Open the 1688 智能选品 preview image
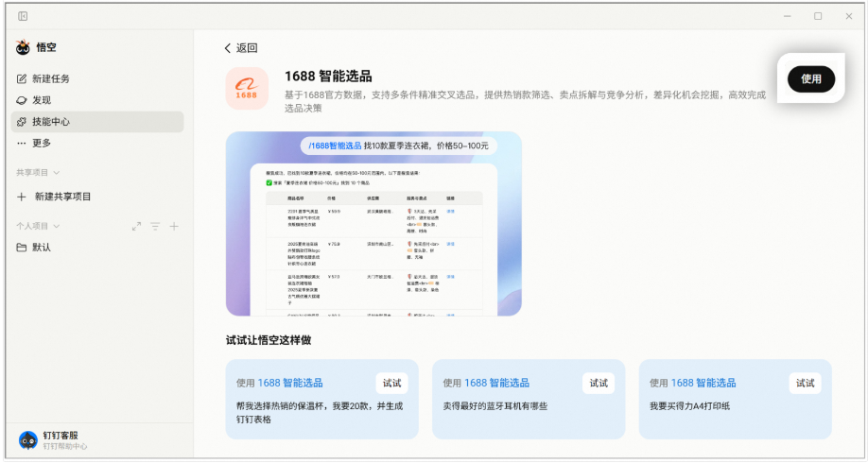 pyautogui.click(x=373, y=224)
